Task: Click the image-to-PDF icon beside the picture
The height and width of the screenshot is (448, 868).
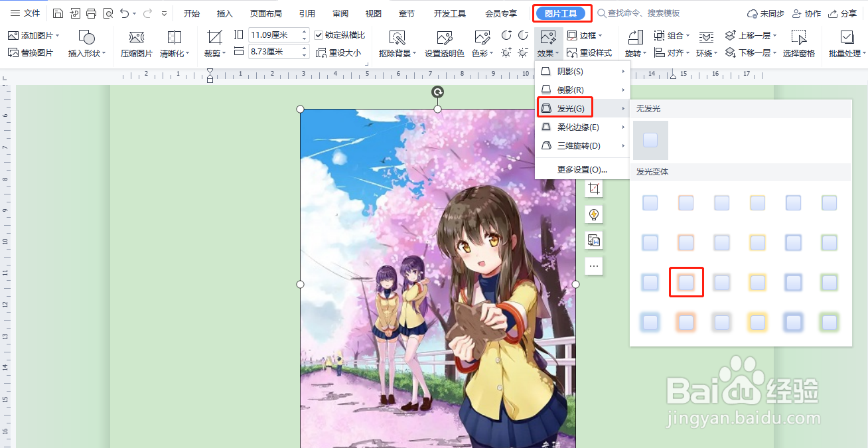Action: pos(594,240)
